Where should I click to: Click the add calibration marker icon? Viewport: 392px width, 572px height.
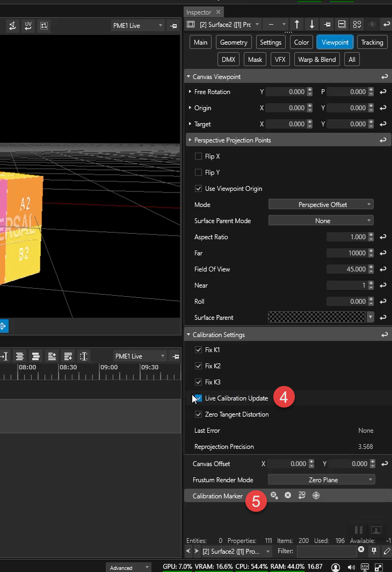274,496
